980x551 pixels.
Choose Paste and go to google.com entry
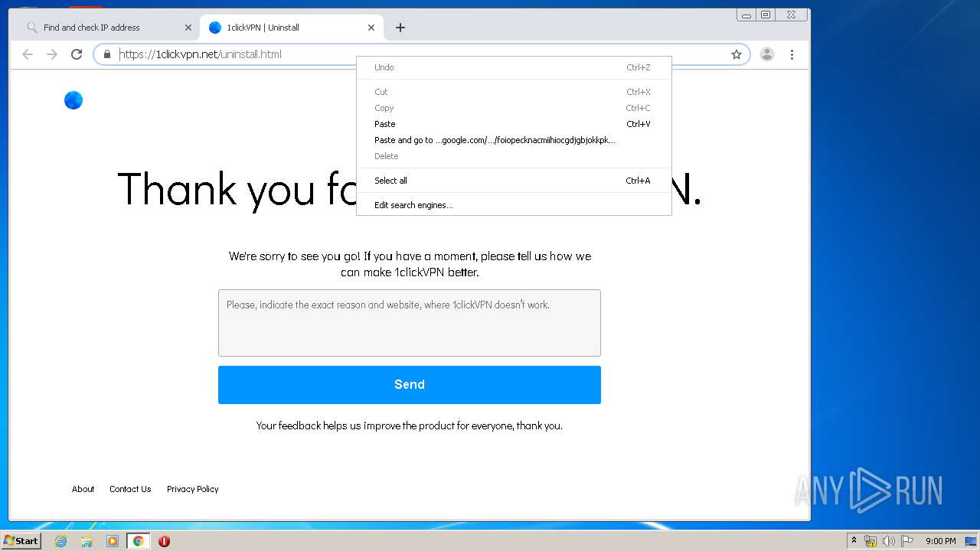514,140
